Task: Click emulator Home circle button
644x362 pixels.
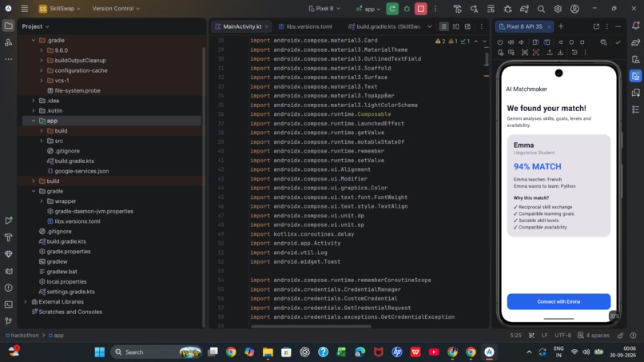Action: pyautogui.click(x=571, y=42)
